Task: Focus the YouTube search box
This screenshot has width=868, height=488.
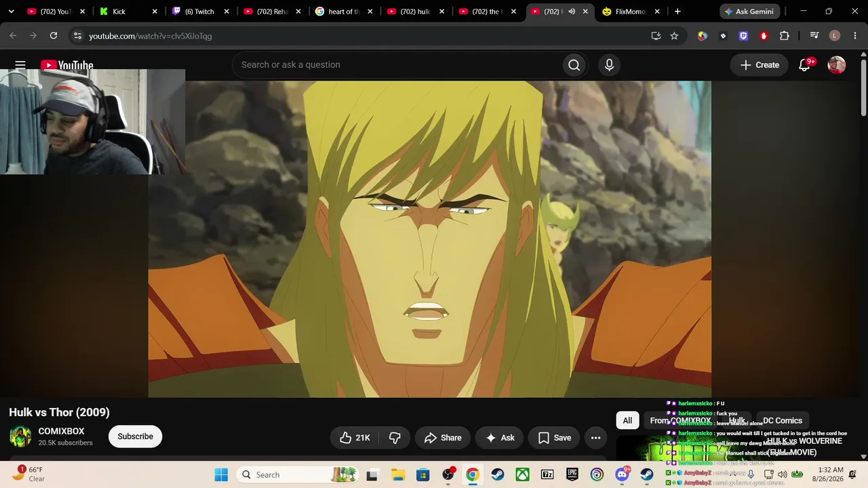Action: pyautogui.click(x=397, y=65)
